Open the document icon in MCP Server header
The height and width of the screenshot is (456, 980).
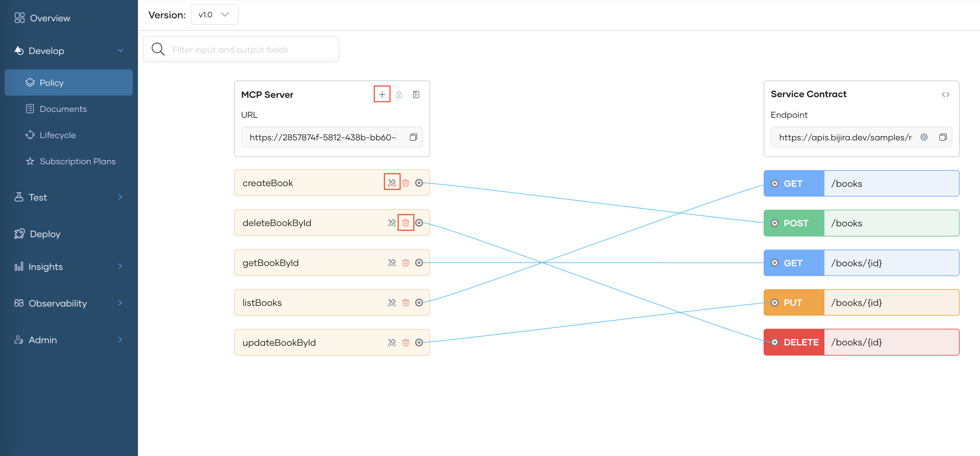416,95
